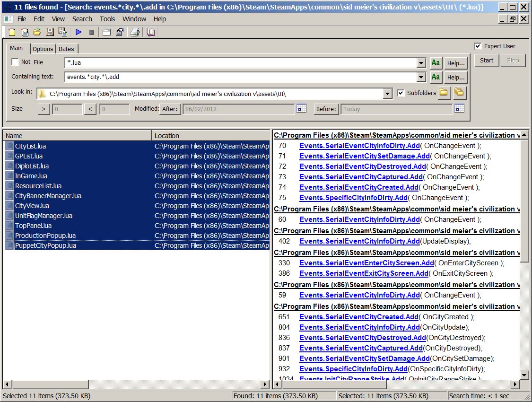Sort results by the Name column header
The width and height of the screenshot is (532, 402).
pyautogui.click(x=77, y=136)
